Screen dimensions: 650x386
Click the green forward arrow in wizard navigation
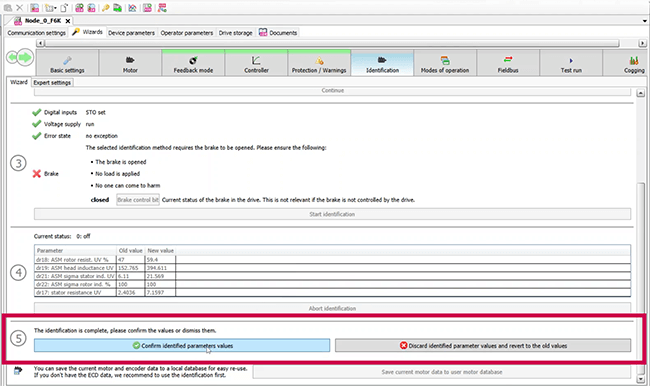coord(26,57)
